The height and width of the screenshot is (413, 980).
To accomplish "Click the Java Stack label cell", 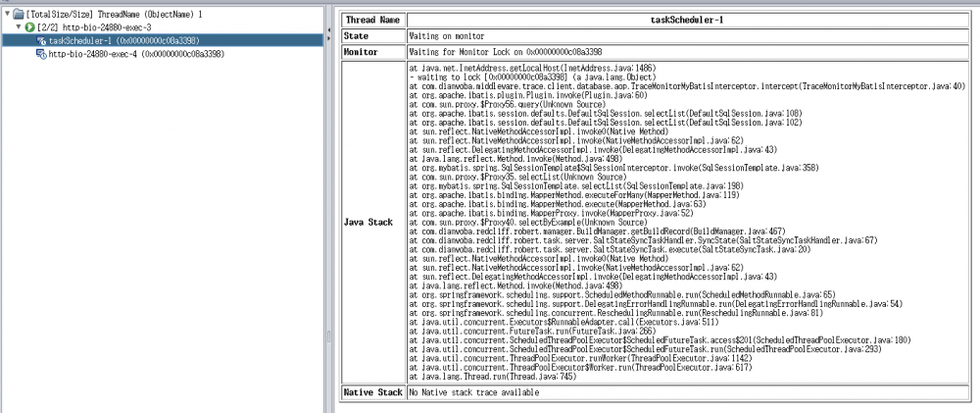I will click(372, 223).
